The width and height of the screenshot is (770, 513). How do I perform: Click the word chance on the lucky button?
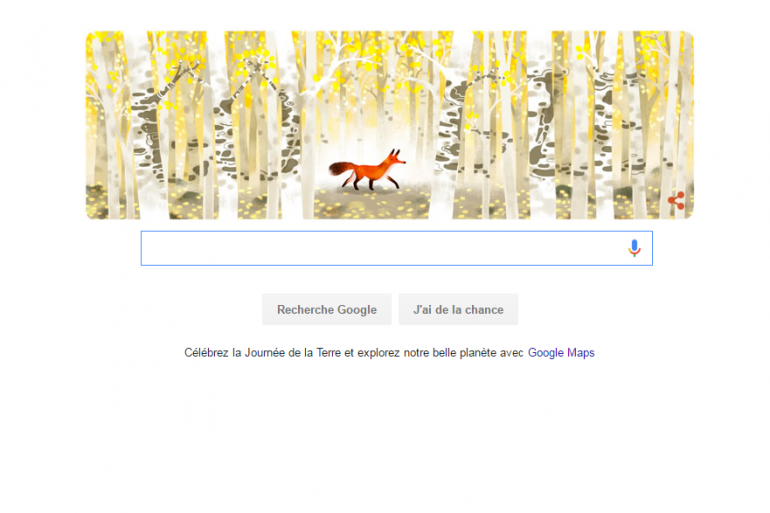click(484, 310)
